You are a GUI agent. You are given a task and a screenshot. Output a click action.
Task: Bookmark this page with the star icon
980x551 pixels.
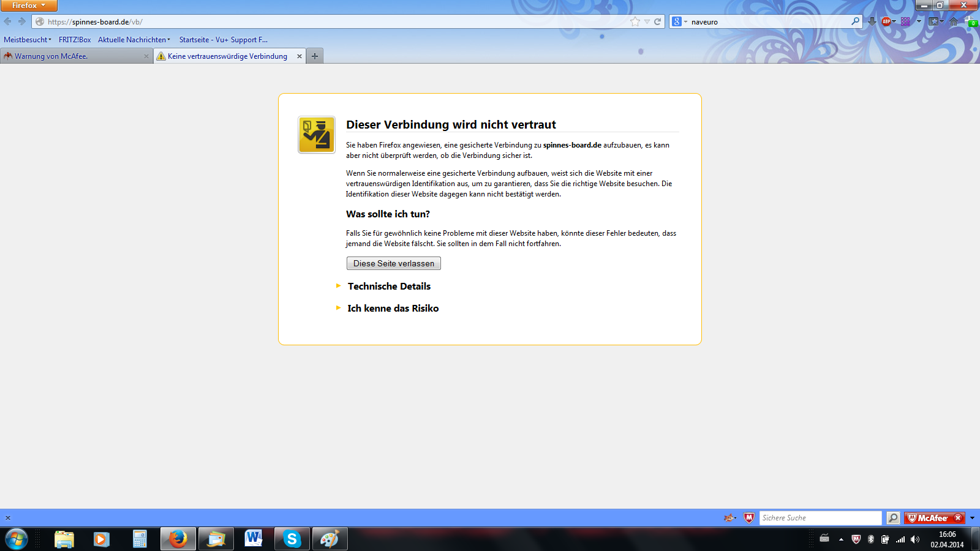[635, 21]
